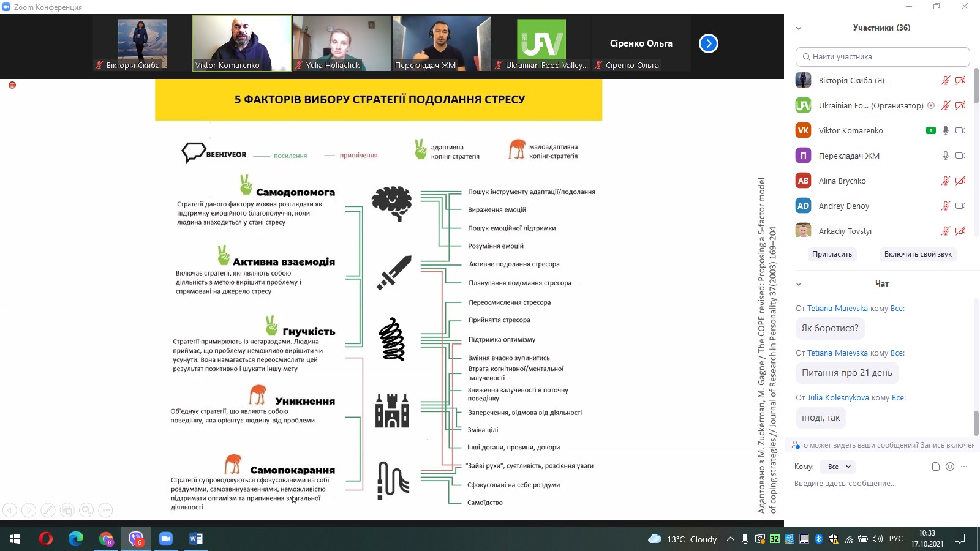Viewport: 980px width, 551px height.
Task: Click Ukrainian Food Valley recording indicator icon
Action: (931, 105)
